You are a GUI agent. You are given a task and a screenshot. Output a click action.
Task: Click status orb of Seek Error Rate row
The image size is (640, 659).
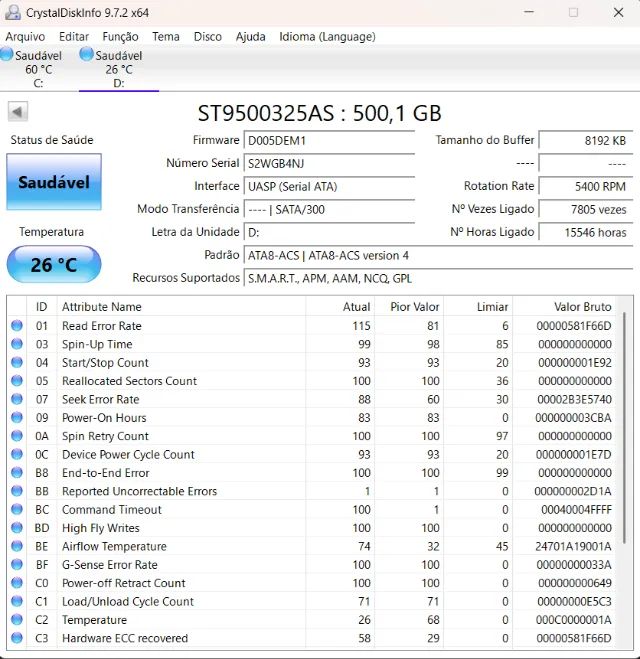17,399
